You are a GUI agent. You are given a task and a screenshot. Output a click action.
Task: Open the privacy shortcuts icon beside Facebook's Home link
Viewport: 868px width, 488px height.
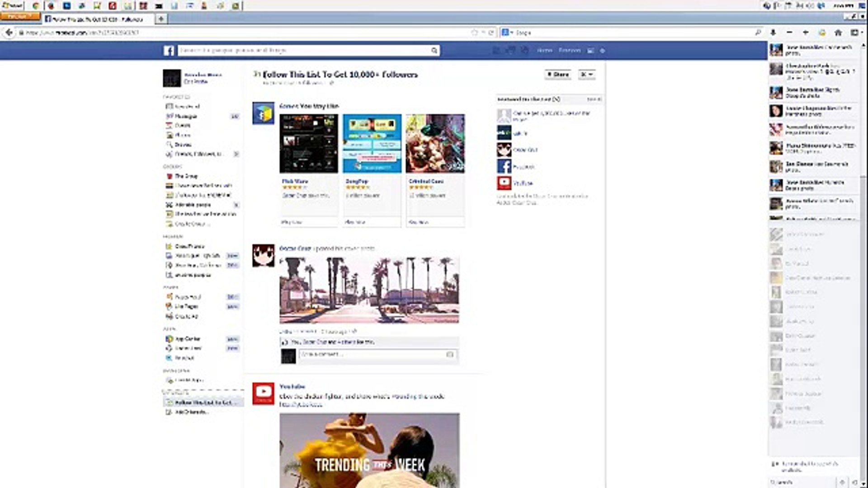(x=590, y=51)
